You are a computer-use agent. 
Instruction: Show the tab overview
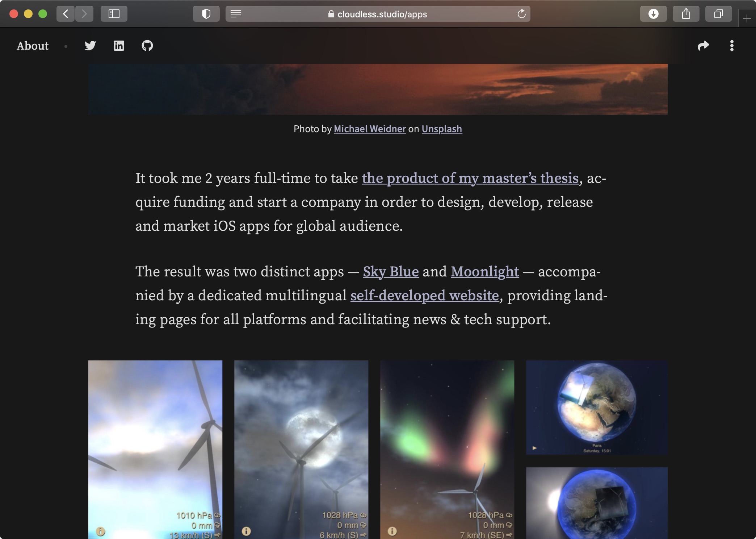point(718,14)
